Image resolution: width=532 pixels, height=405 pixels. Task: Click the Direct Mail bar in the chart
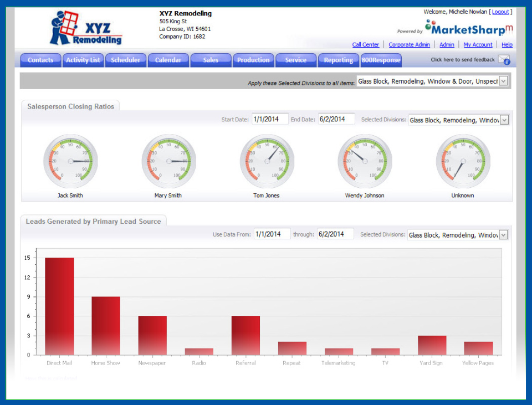59,305
